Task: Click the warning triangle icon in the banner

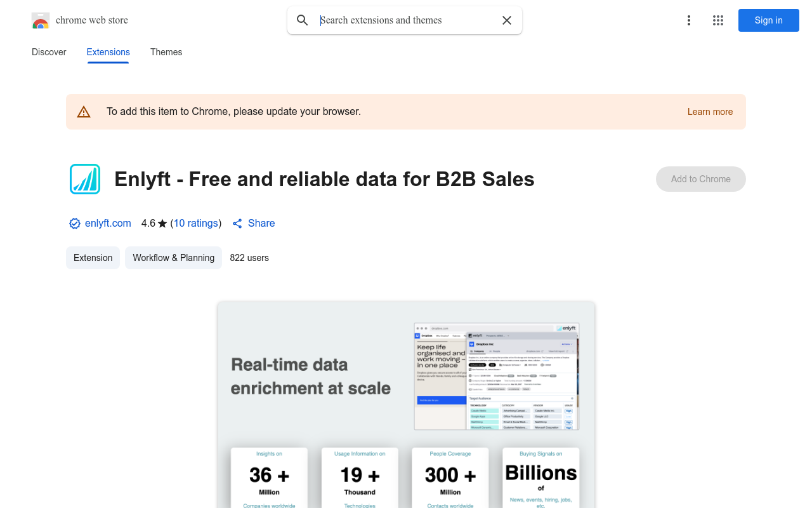Action: 84,112
